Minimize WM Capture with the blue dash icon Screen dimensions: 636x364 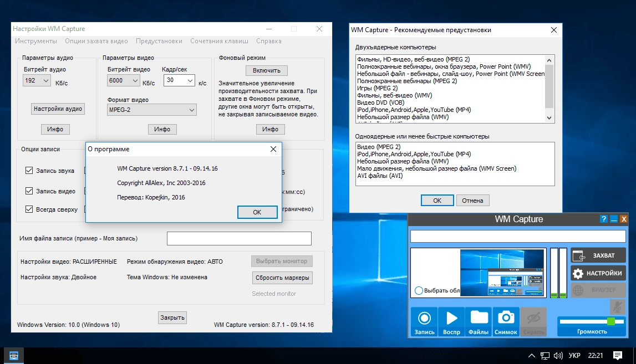pos(614,219)
